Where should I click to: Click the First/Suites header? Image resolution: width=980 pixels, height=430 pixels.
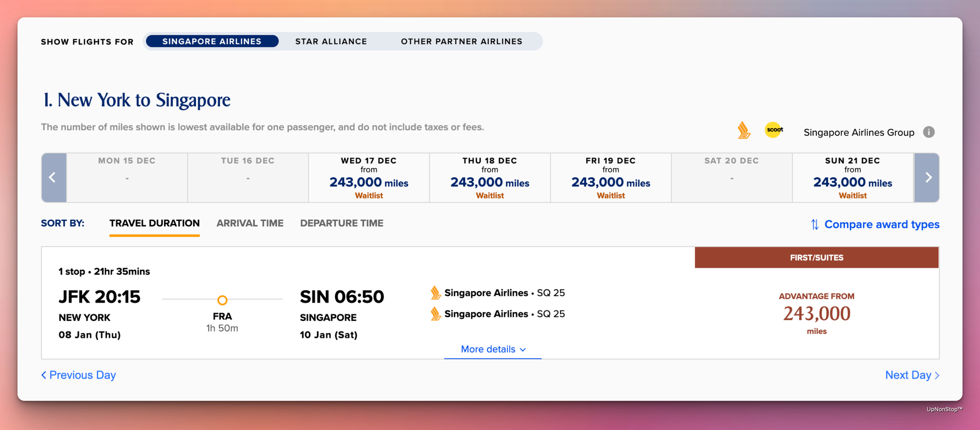[x=816, y=258]
